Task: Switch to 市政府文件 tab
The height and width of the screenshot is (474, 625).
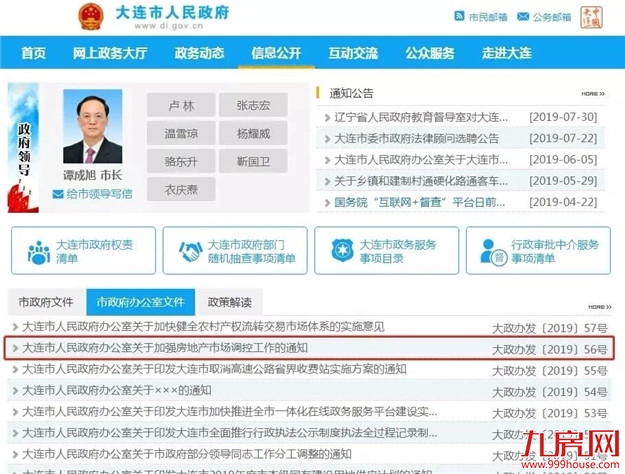Action: (x=46, y=302)
